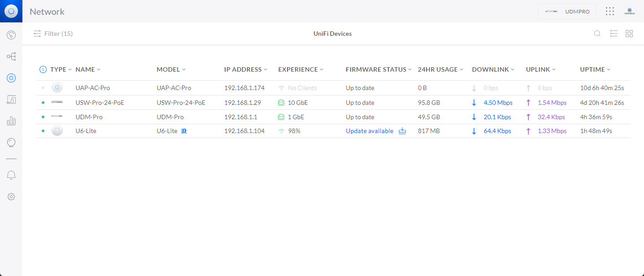Screen dimensions: 644x276
Task: Click the user profile avatar
Action: [x=629, y=11]
